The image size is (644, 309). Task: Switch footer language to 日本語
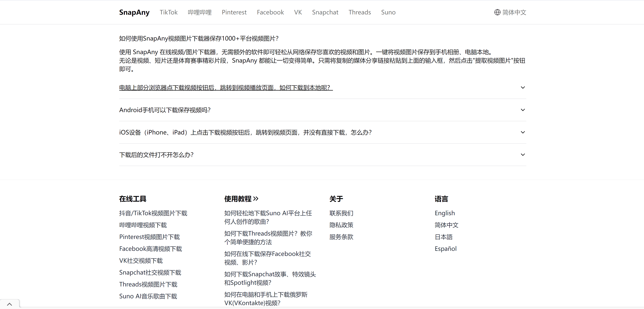[444, 237]
